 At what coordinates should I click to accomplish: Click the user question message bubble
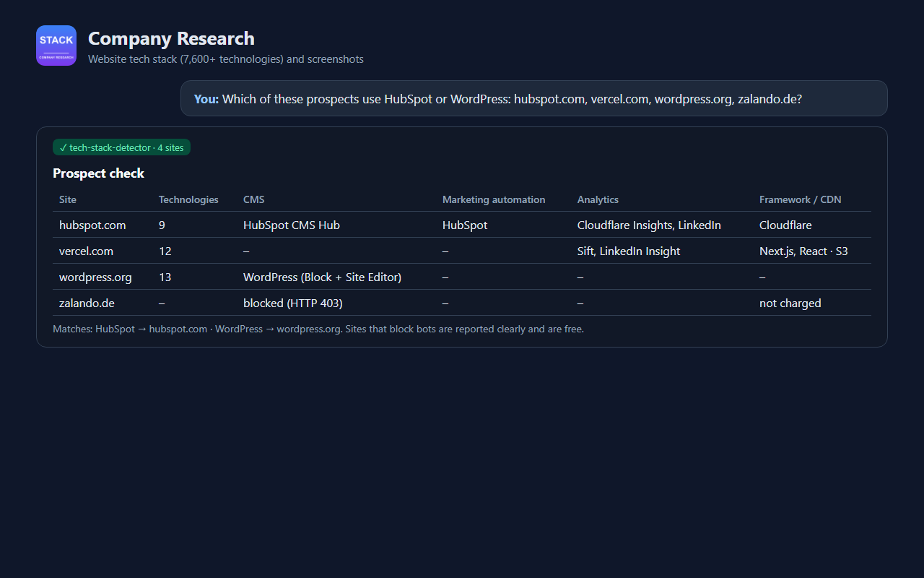(x=533, y=98)
